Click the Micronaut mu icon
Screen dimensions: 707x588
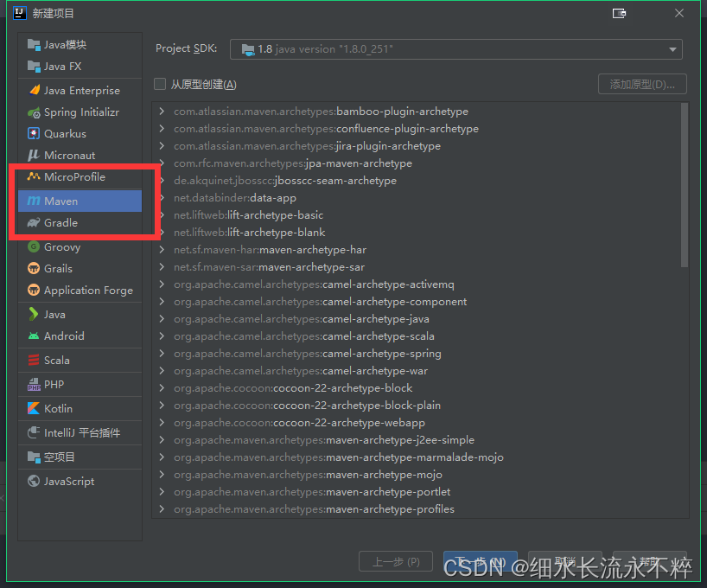pyautogui.click(x=34, y=156)
